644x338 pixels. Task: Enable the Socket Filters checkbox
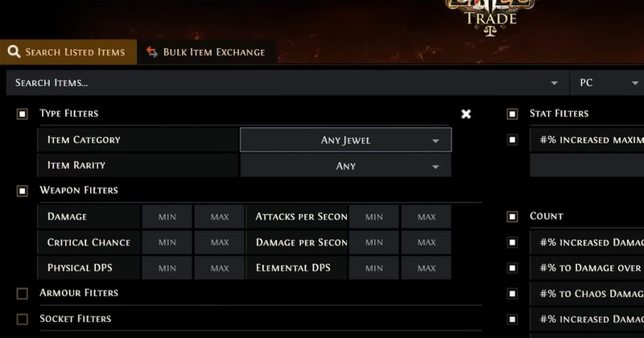pyautogui.click(x=23, y=319)
